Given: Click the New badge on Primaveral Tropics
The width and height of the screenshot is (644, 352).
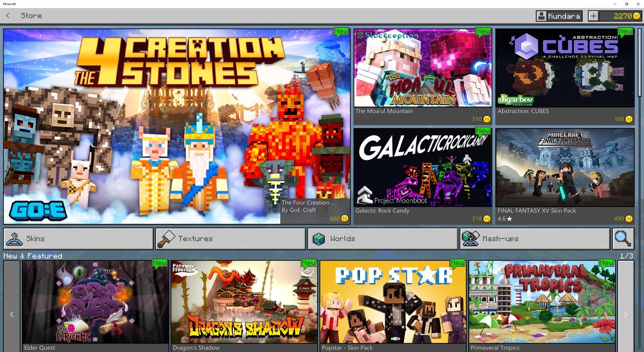Looking at the screenshot, I should click(607, 263).
